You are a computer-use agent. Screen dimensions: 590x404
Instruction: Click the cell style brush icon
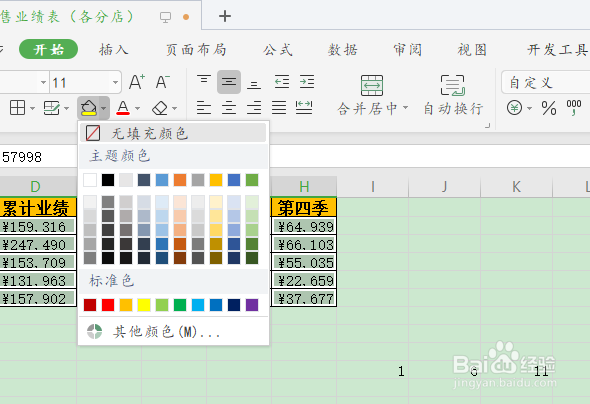click(52, 108)
